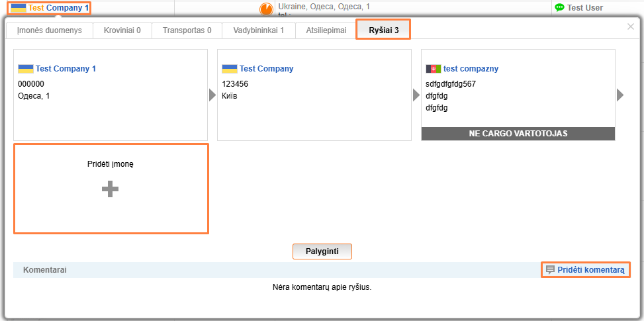Click the flag icon next to test compazny
This screenshot has height=321, width=644.
pyautogui.click(x=434, y=69)
